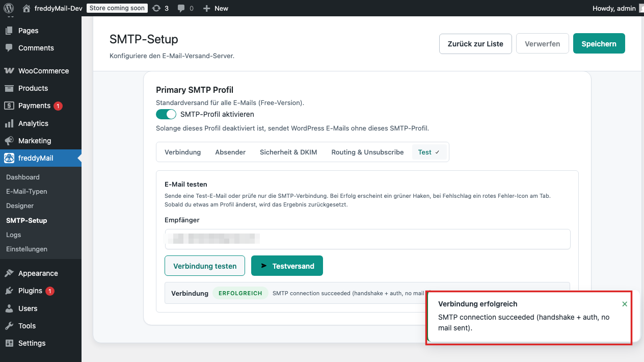Screen dimensions: 644x362
Task: Click the Analytics bar chart icon
Action: (x=9, y=123)
